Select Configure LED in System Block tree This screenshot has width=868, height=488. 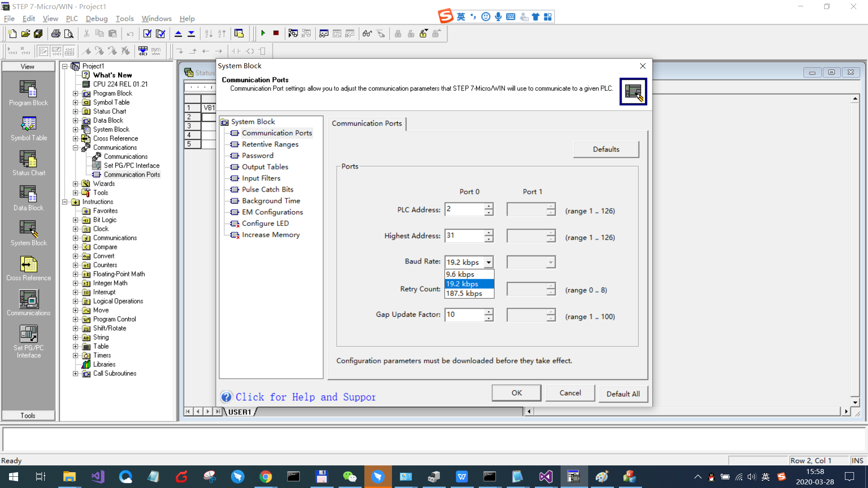(x=265, y=224)
